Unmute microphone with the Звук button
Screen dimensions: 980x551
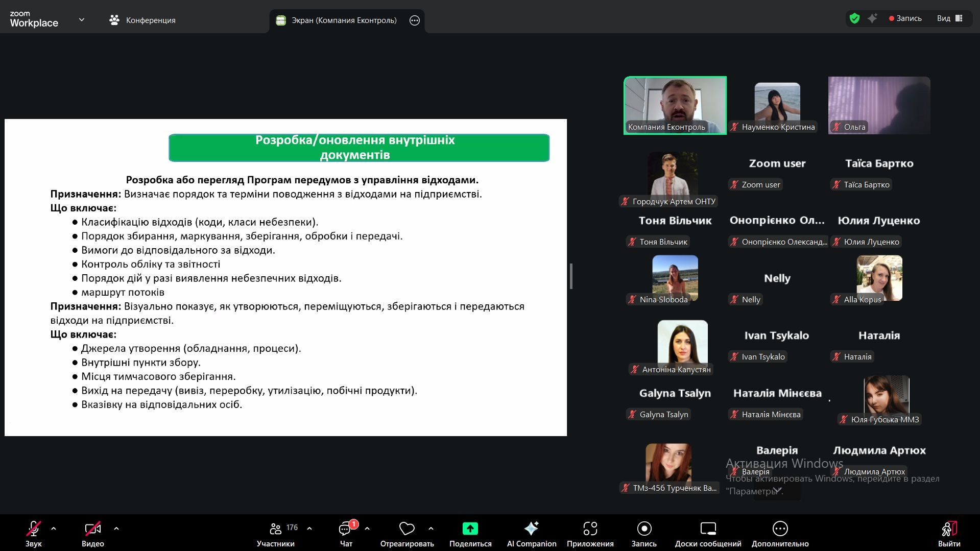pos(34,534)
